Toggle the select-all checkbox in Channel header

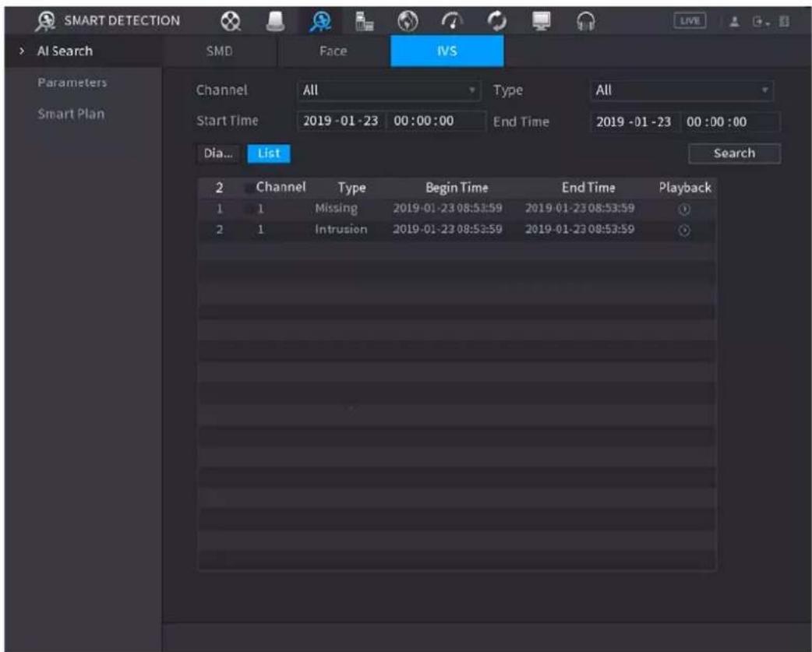249,188
